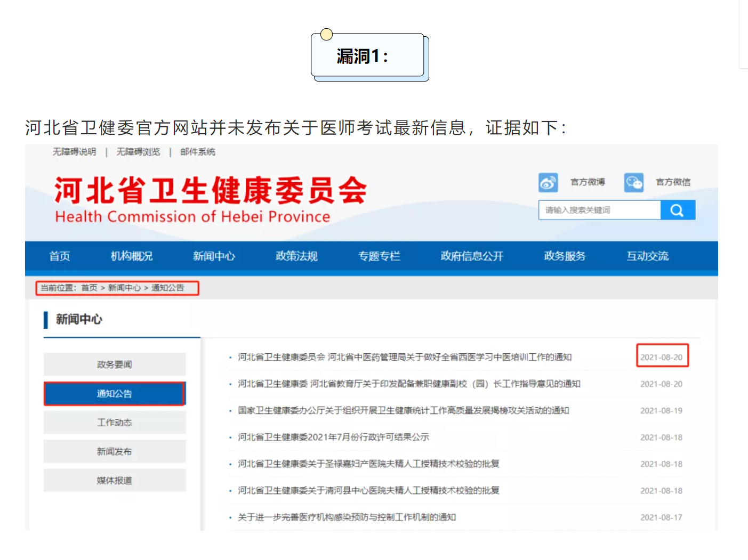This screenshot has width=748, height=560.
Task: Open notice about 西医学习中医培训工作
Action: coord(405,357)
